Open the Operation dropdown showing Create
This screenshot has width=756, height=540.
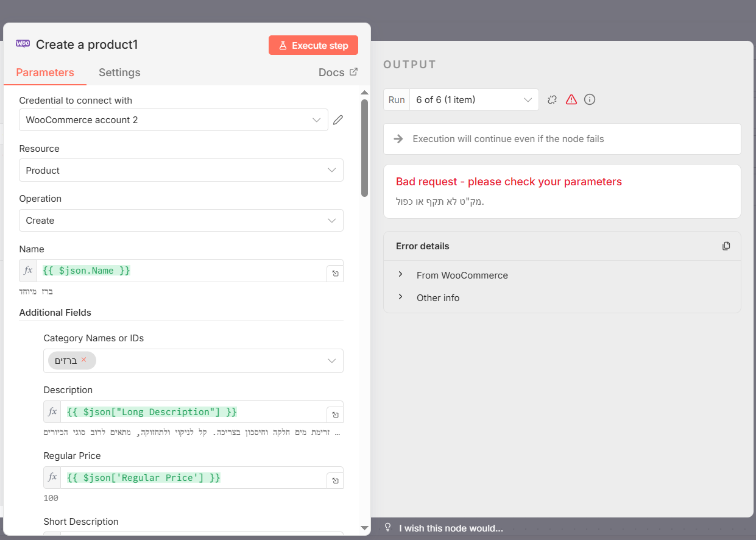[x=181, y=221]
